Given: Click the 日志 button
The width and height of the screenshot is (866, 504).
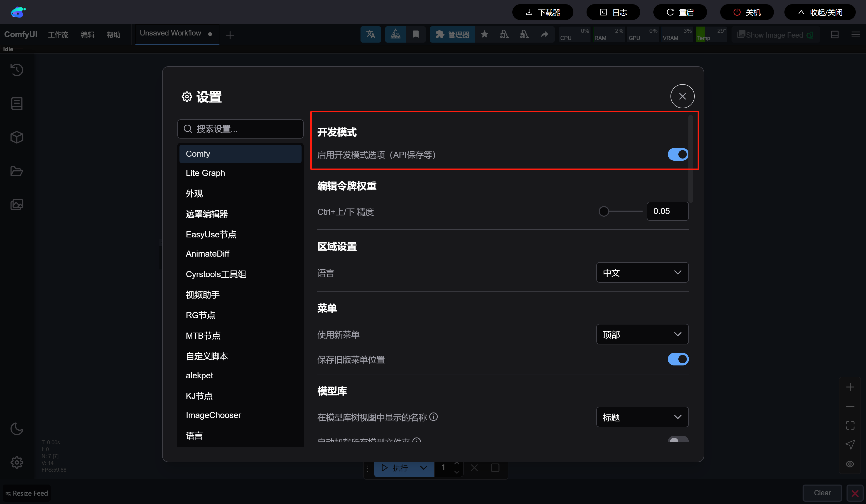Looking at the screenshot, I should point(613,12).
